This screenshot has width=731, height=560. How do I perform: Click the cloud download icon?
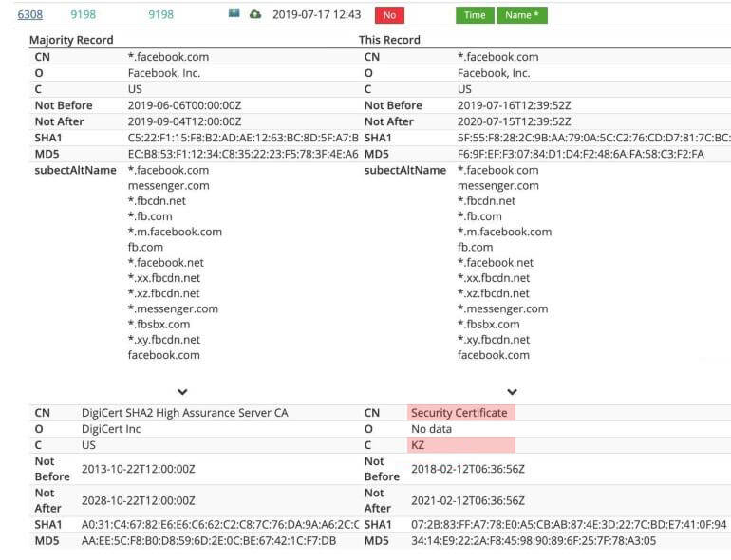pos(255,14)
